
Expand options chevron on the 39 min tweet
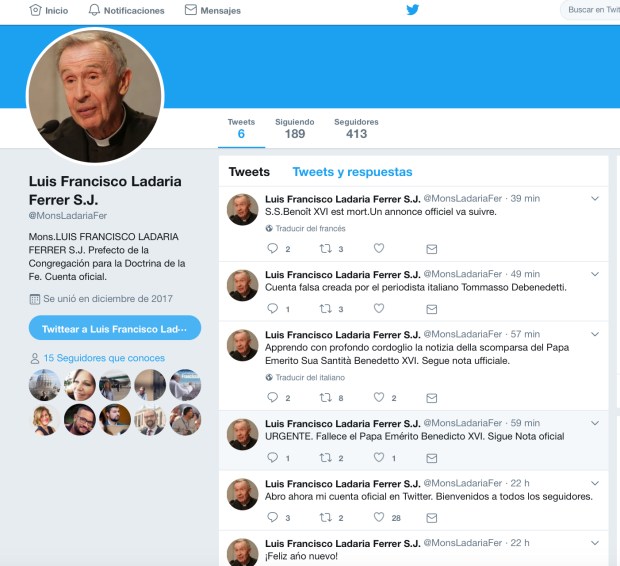click(595, 199)
